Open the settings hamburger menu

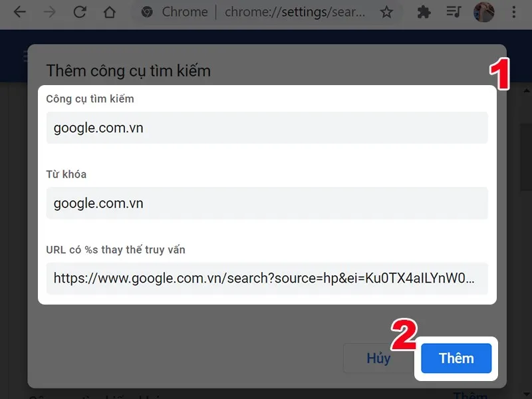[x=25, y=57]
